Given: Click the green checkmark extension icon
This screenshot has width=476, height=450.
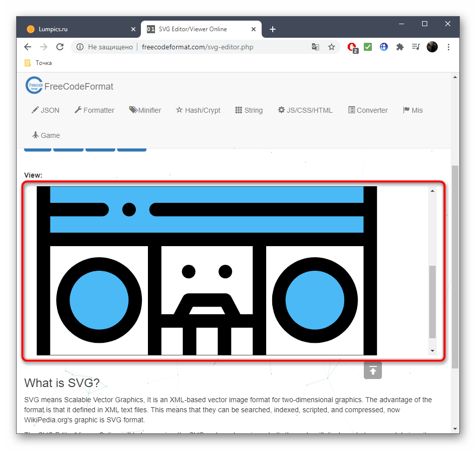Looking at the screenshot, I should tap(368, 47).
